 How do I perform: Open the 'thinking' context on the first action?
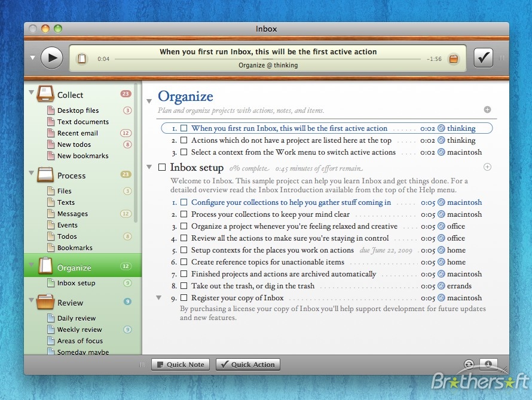(x=461, y=128)
